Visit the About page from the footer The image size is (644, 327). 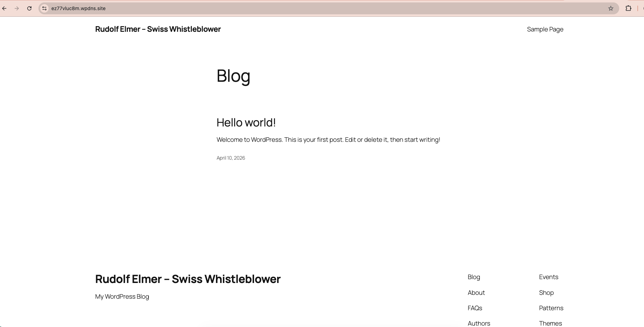pyautogui.click(x=476, y=293)
